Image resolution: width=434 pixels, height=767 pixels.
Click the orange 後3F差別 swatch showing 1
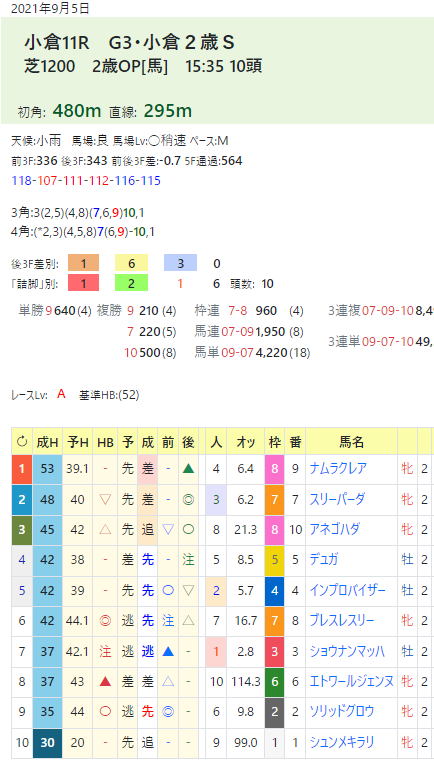pos(84,263)
